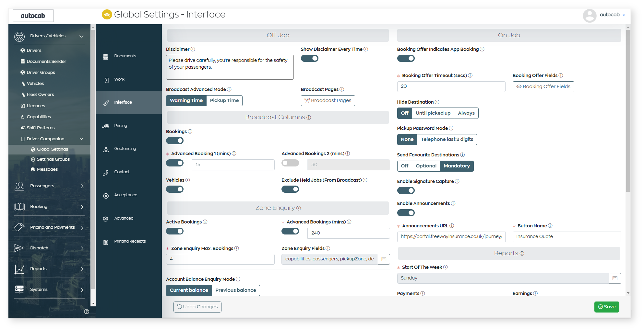
Task: Click the Vehicles icon in the left sidebar
Action: point(23,83)
